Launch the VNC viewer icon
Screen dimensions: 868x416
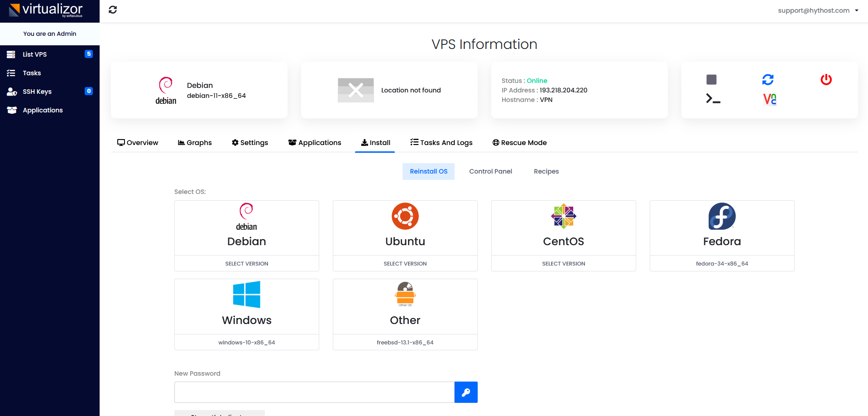[x=769, y=99]
